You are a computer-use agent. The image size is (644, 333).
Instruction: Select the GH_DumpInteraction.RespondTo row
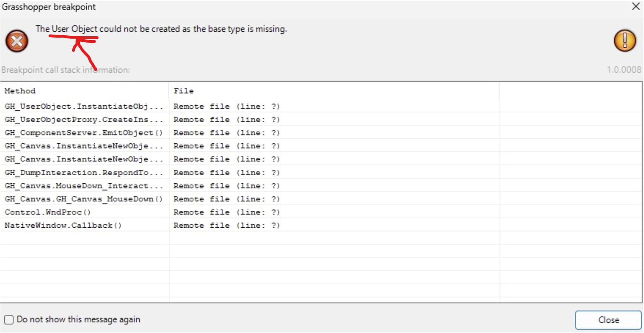pyautogui.click(x=84, y=172)
